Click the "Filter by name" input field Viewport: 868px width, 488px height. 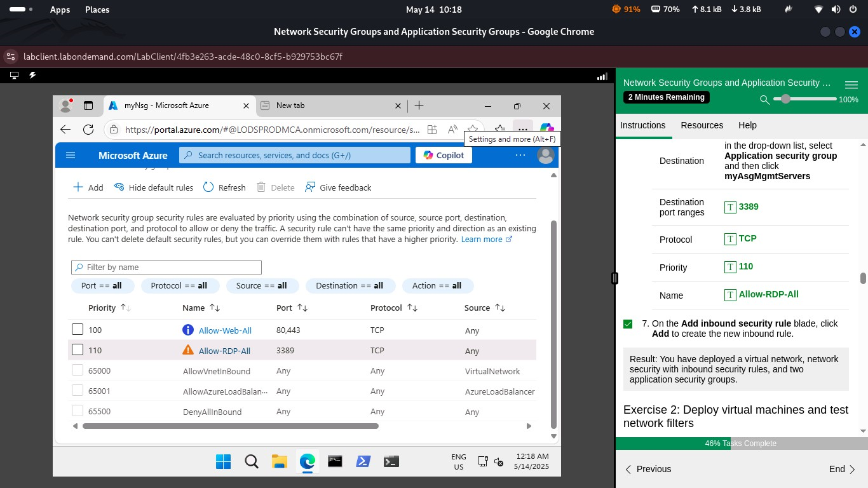[x=166, y=267]
